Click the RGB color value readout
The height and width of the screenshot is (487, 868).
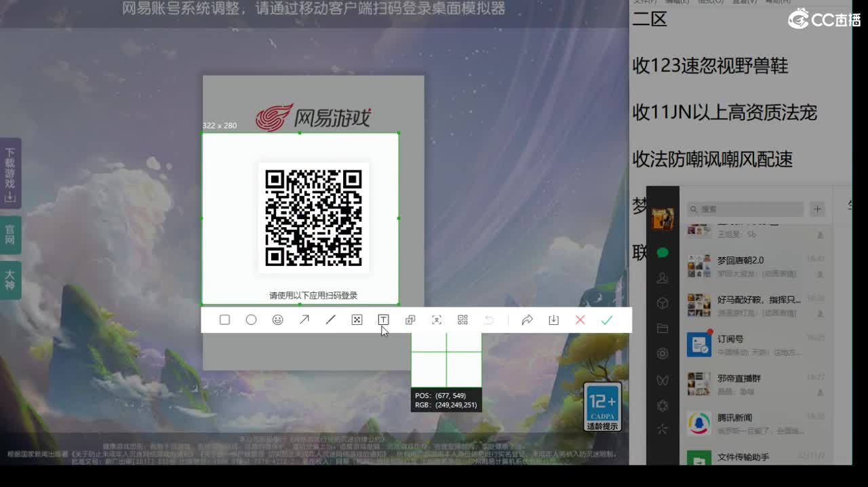[x=446, y=405]
